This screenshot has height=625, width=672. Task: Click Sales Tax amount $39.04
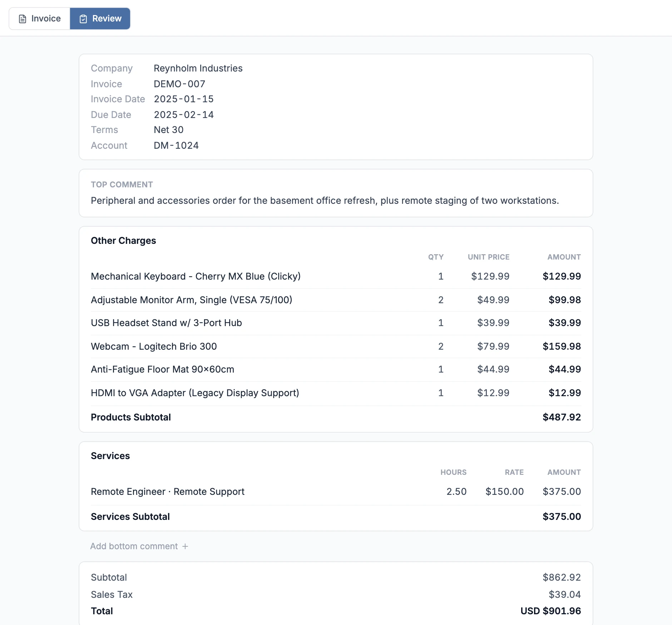tap(565, 595)
